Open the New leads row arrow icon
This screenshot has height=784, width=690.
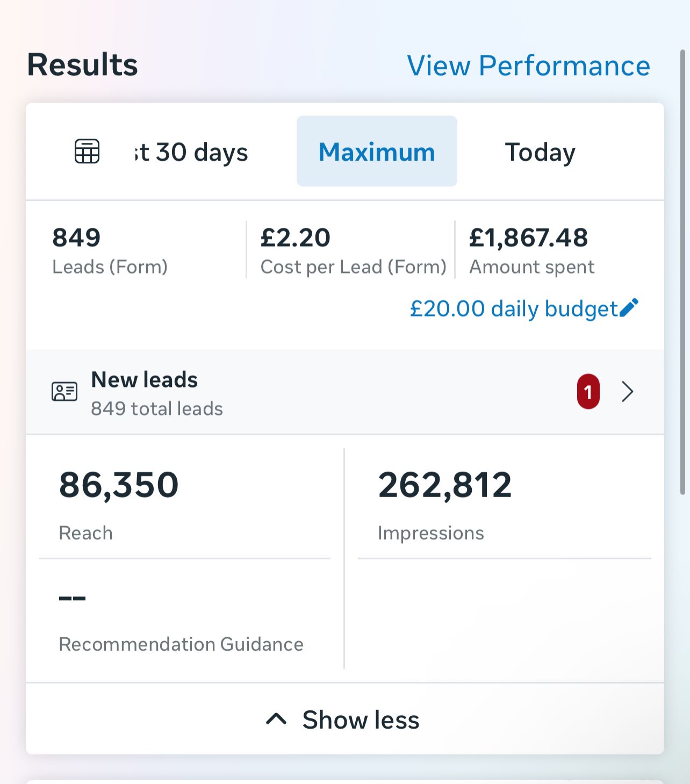pyautogui.click(x=628, y=392)
